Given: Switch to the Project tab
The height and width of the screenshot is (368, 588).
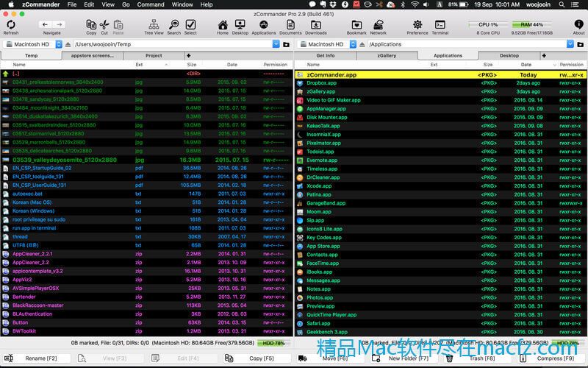Looking at the screenshot, I should pyautogui.click(x=154, y=56).
